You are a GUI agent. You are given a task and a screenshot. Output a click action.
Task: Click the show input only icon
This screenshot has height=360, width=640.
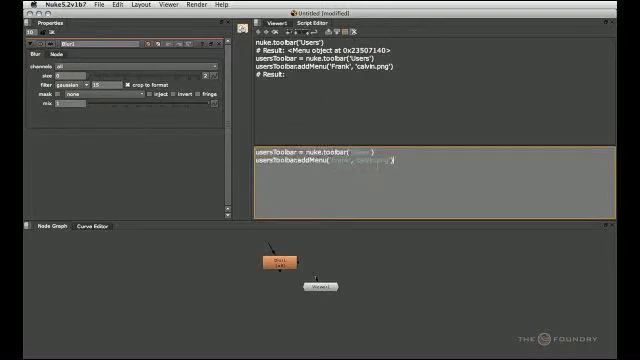[328, 32]
